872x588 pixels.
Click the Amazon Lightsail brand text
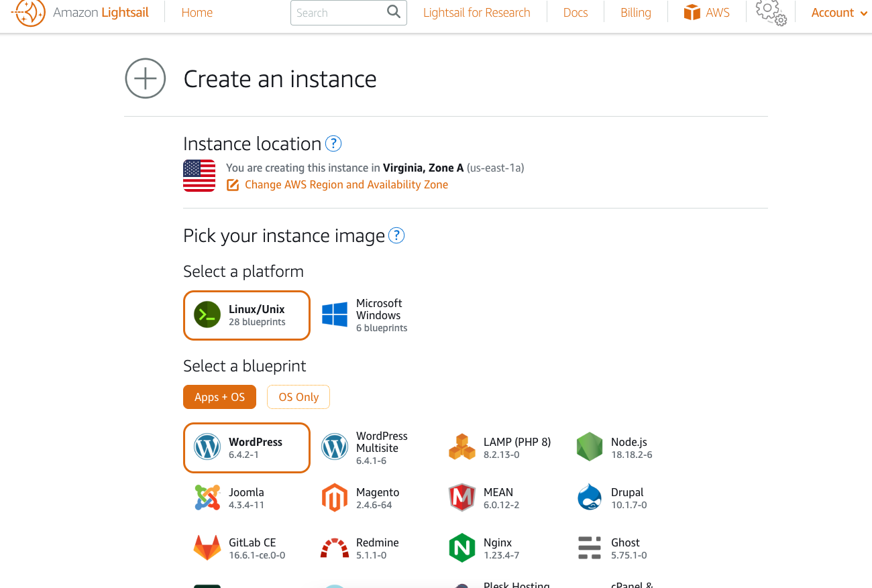[x=101, y=13]
